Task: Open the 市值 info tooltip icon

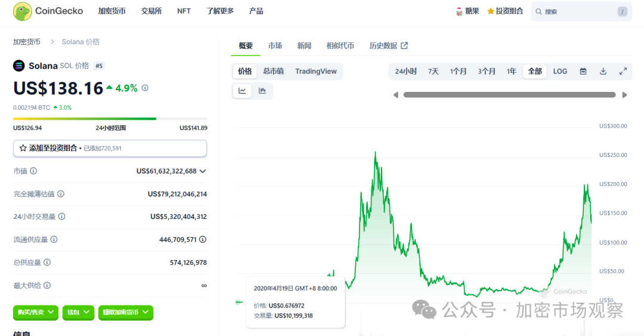Action: (x=33, y=171)
